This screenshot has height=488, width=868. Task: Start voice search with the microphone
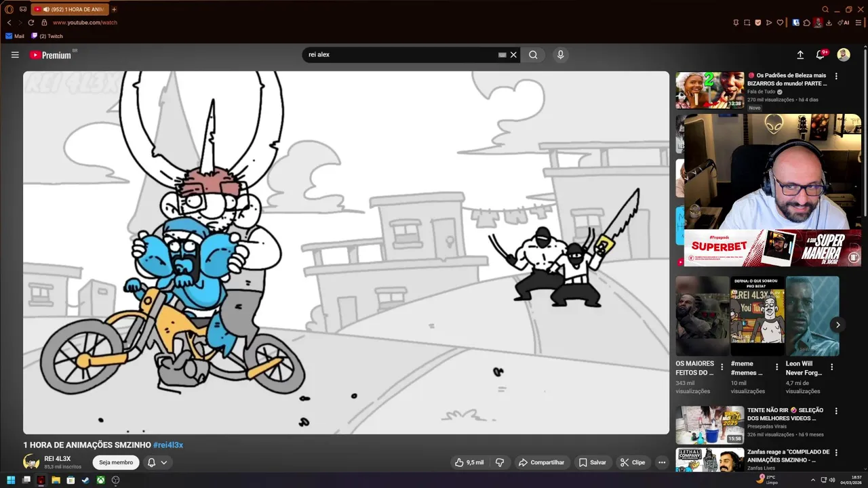(560, 55)
